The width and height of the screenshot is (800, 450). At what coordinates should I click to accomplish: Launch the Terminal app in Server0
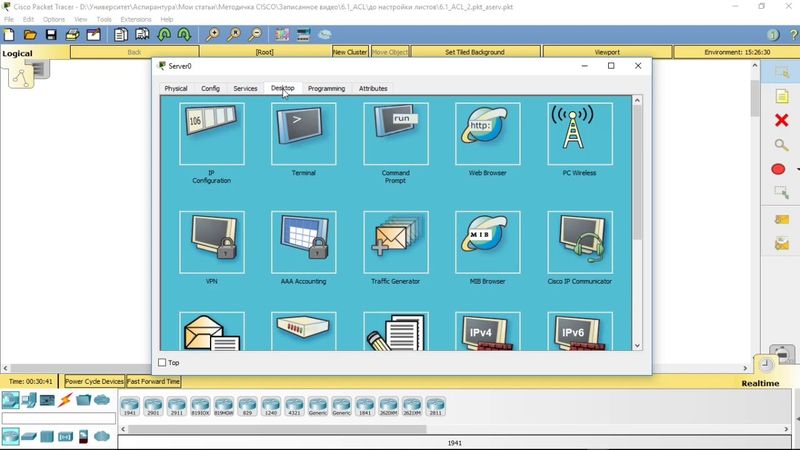click(304, 134)
